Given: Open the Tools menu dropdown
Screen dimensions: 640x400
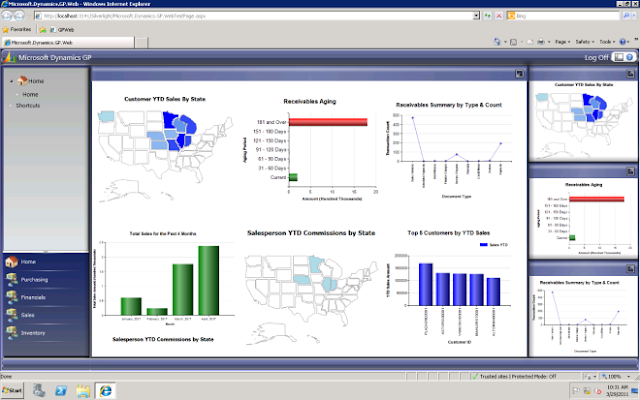Looking at the screenshot, I should coord(607,42).
